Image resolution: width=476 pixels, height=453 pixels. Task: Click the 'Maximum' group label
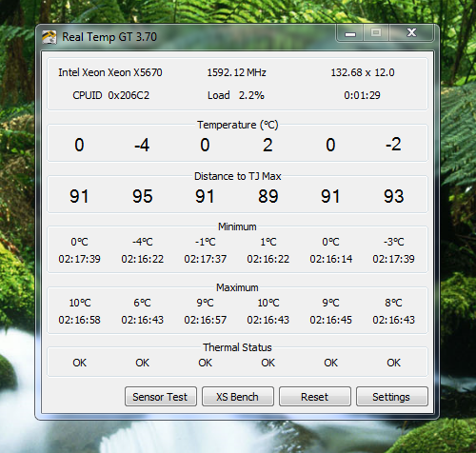(237, 287)
